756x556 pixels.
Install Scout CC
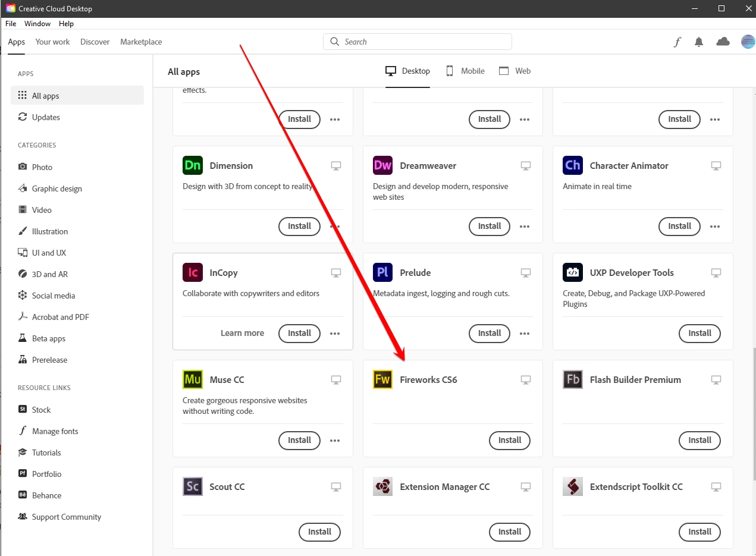coord(319,532)
